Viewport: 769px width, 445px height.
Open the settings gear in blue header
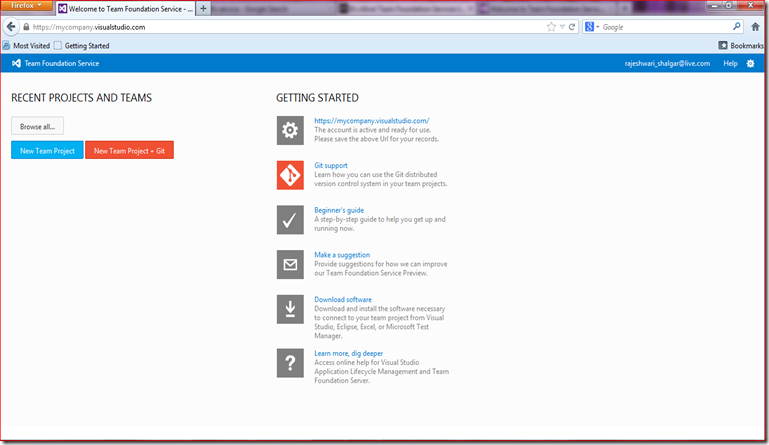click(x=750, y=63)
